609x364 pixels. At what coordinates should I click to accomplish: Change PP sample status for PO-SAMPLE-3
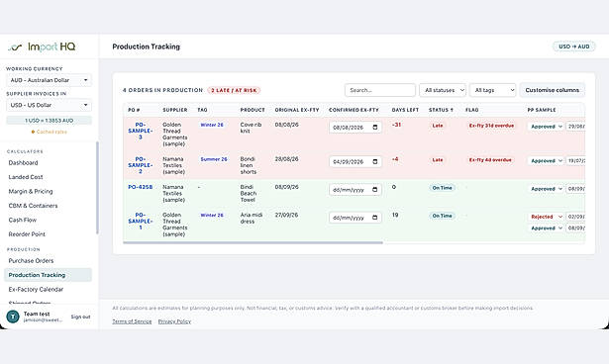[546, 127]
